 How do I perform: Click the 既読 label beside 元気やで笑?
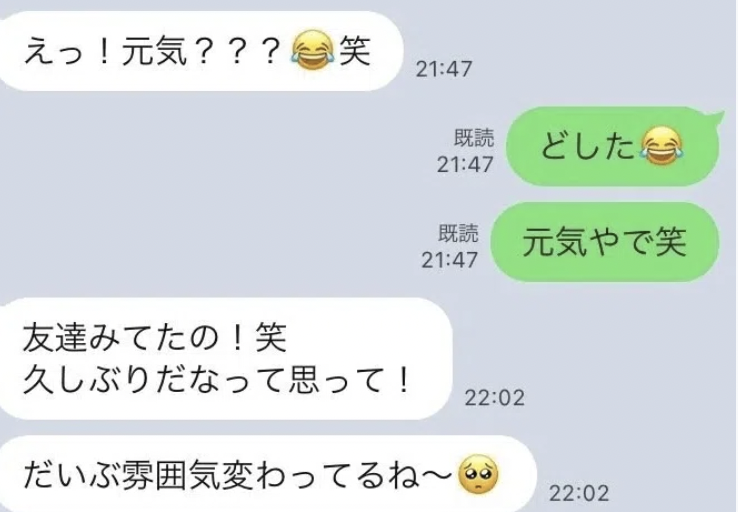[458, 233]
